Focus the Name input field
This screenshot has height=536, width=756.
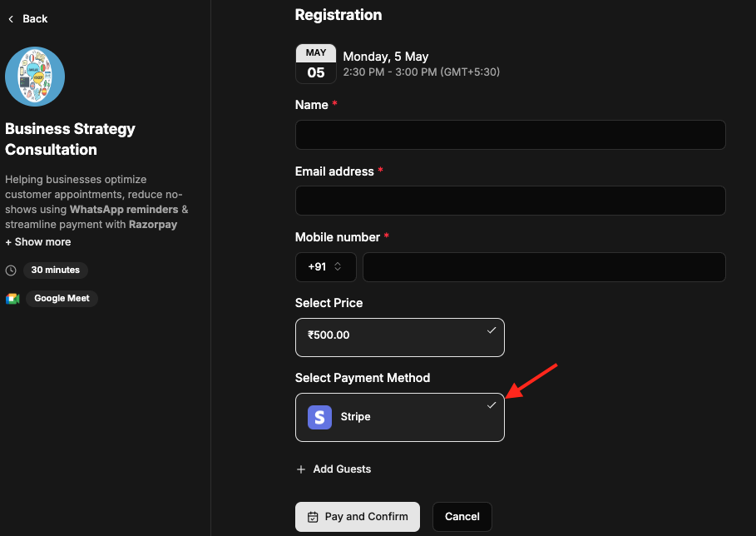click(510, 135)
